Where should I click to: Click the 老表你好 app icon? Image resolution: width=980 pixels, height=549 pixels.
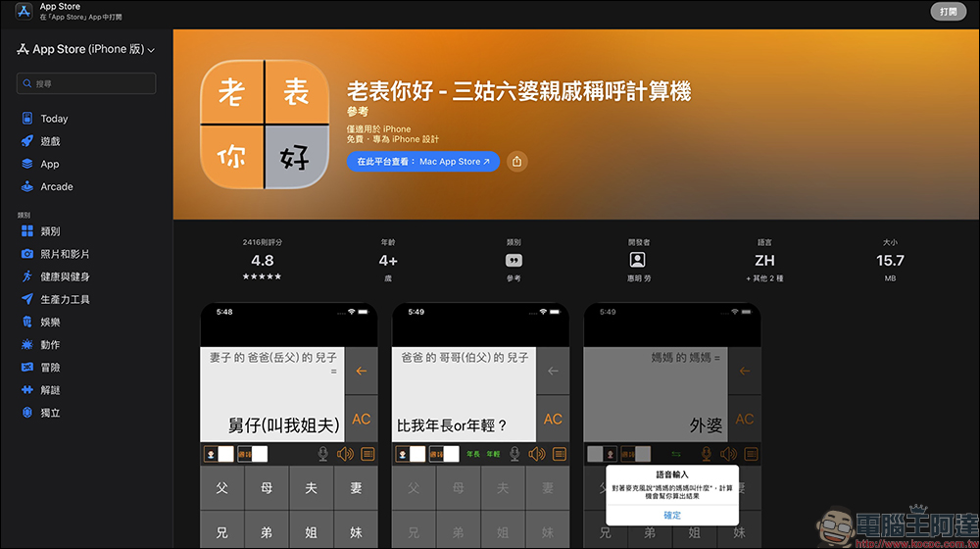[x=265, y=125]
